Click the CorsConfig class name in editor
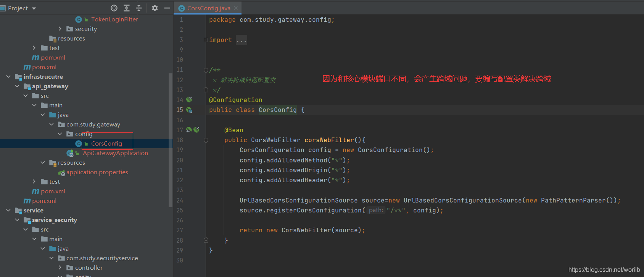This screenshot has height=277, width=644. (x=278, y=110)
